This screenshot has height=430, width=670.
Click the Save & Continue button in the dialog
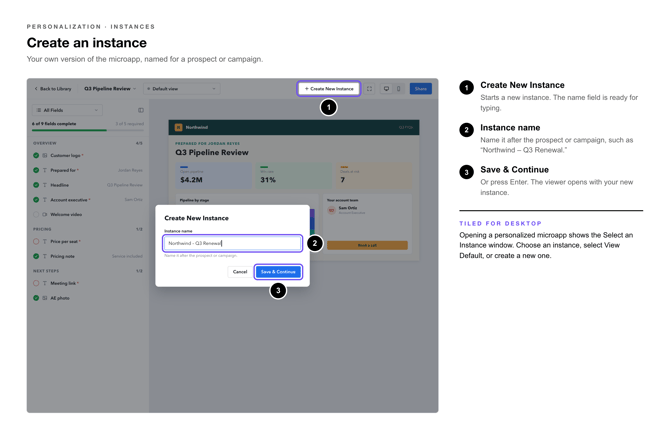coord(278,272)
